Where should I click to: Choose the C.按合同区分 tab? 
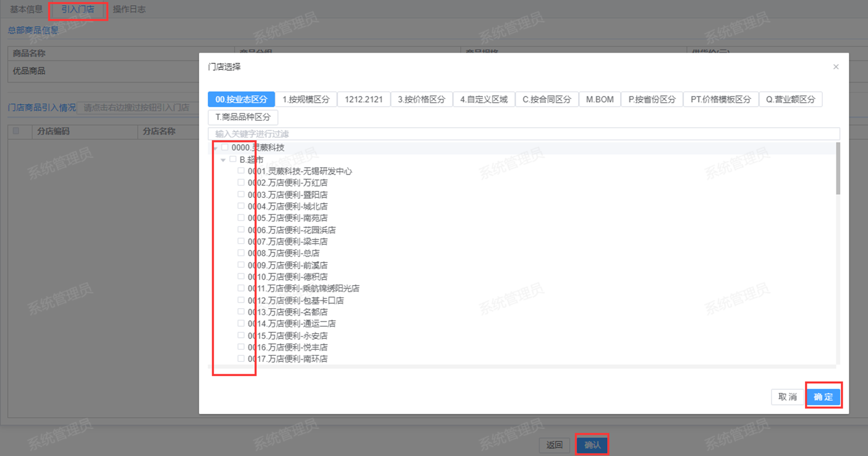pos(547,99)
